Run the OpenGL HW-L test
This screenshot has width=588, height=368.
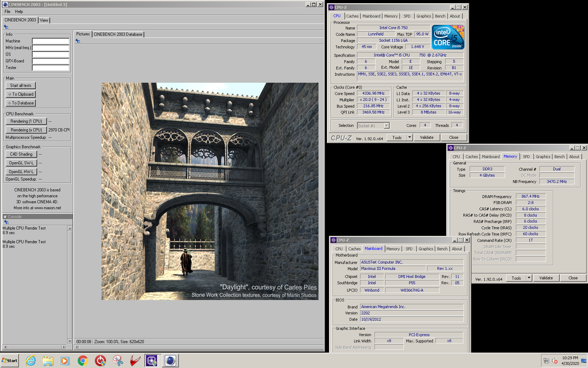(x=21, y=172)
